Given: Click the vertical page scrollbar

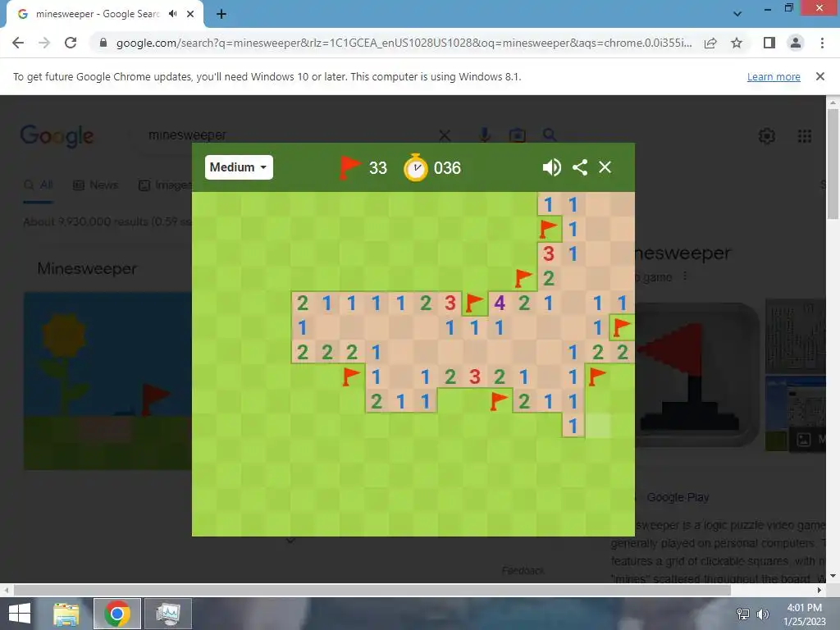Looking at the screenshot, I should tap(833, 164).
